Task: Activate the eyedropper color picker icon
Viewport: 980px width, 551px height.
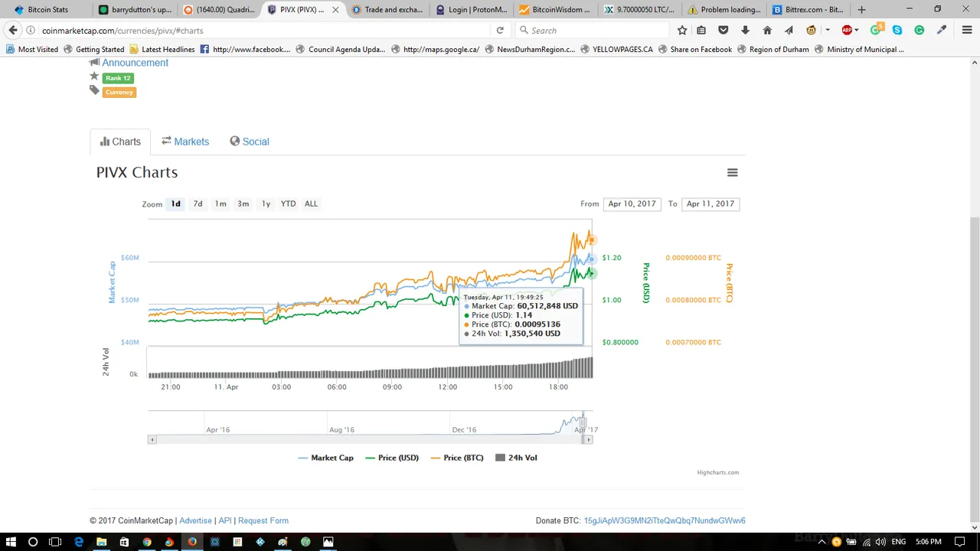Action: 942,31
